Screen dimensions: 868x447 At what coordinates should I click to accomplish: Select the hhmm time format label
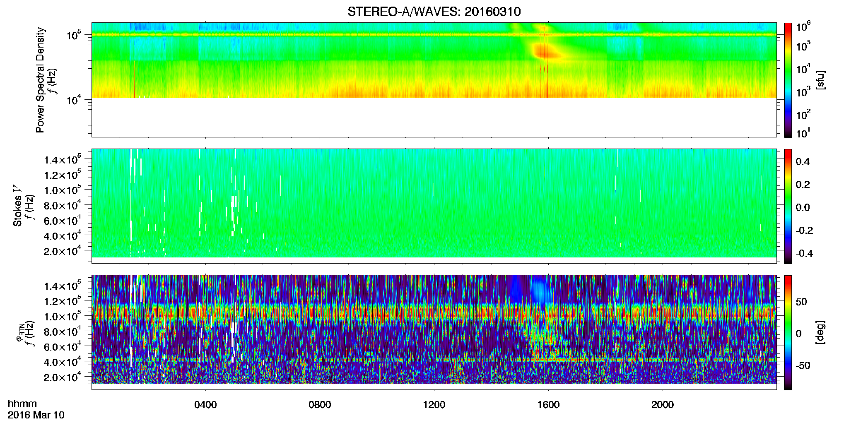click(22, 404)
